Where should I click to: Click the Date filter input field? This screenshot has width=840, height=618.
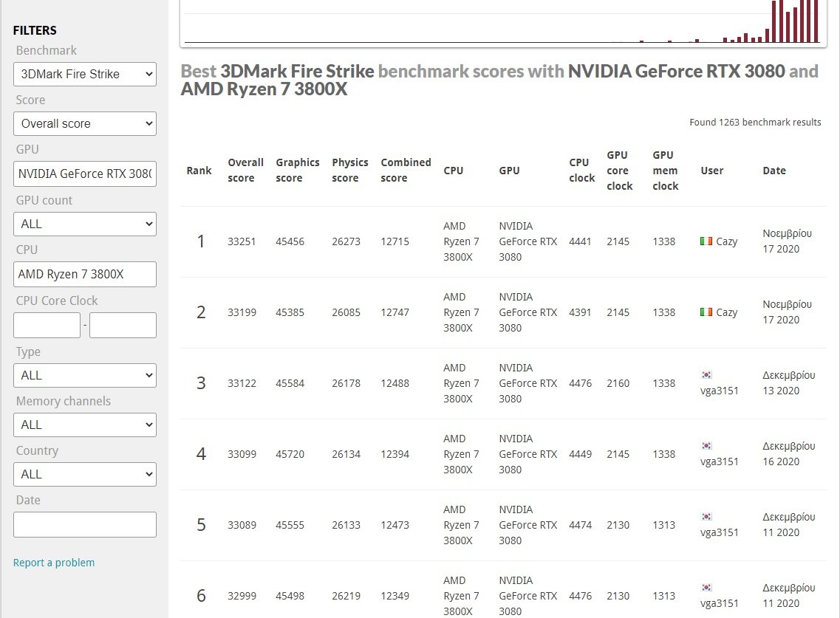(x=85, y=525)
